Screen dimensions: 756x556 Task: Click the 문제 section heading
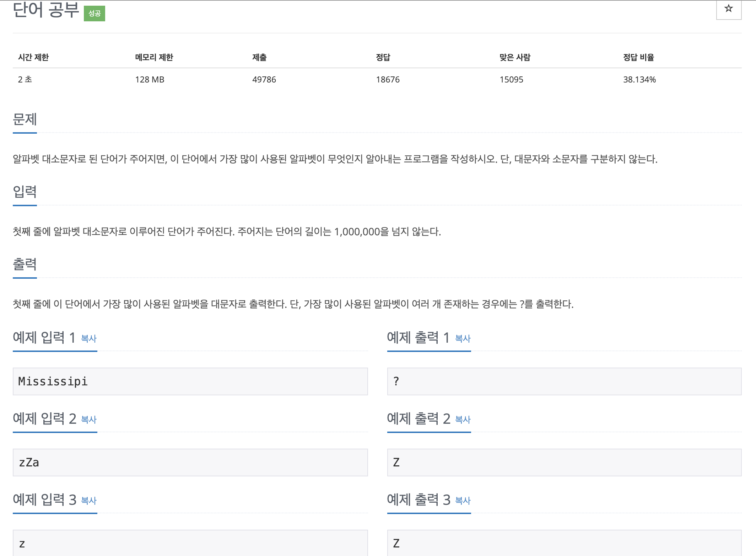tap(25, 119)
